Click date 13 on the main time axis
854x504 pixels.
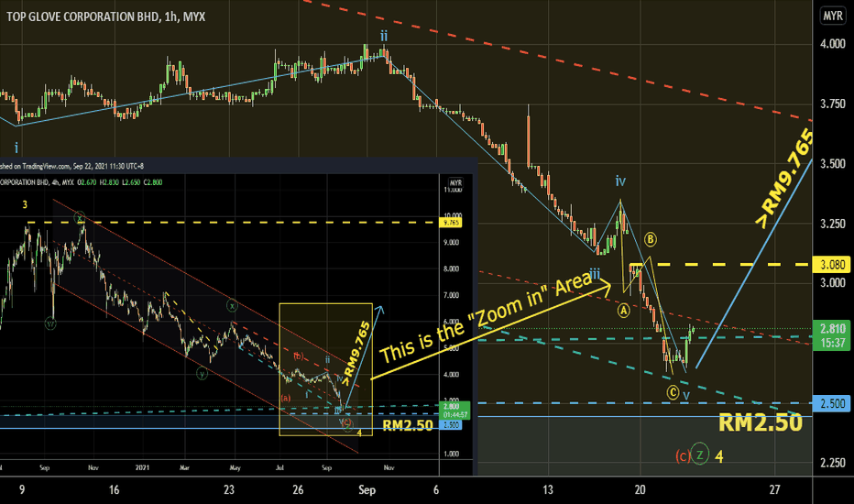pyautogui.click(x=548, y=490)
